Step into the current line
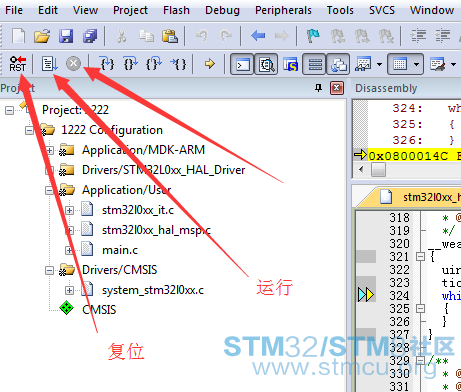The image size is (461, 392). (107, 63)
